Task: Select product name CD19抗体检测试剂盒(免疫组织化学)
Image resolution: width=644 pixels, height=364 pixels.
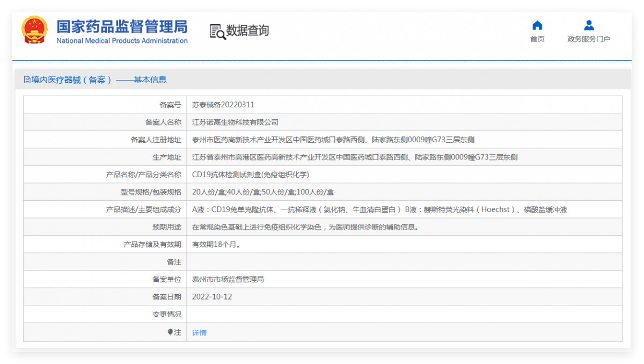Action: (251, 174)
